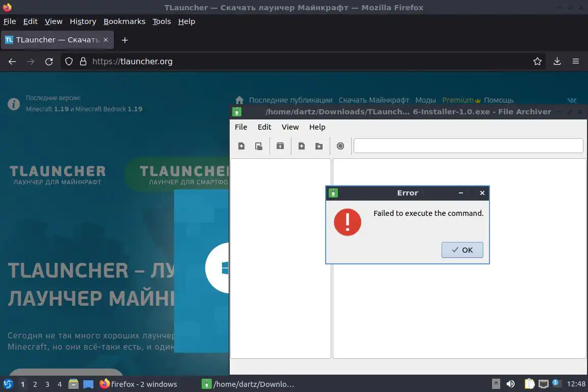Viewport: 588px width, 392px height.
Task: Reload the tlauncher.org page
Action: tap(49, 62)
